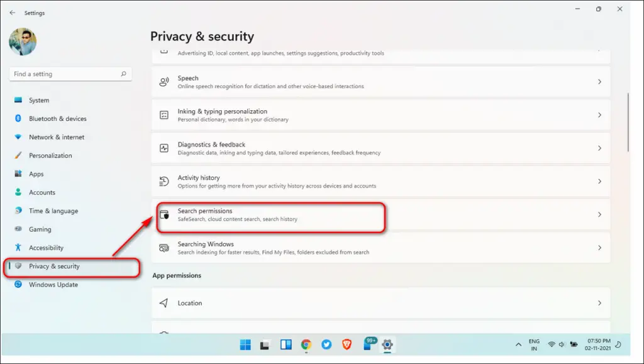Open Network & internet category
The image size is (644, 364).
[x=70, y=137]
